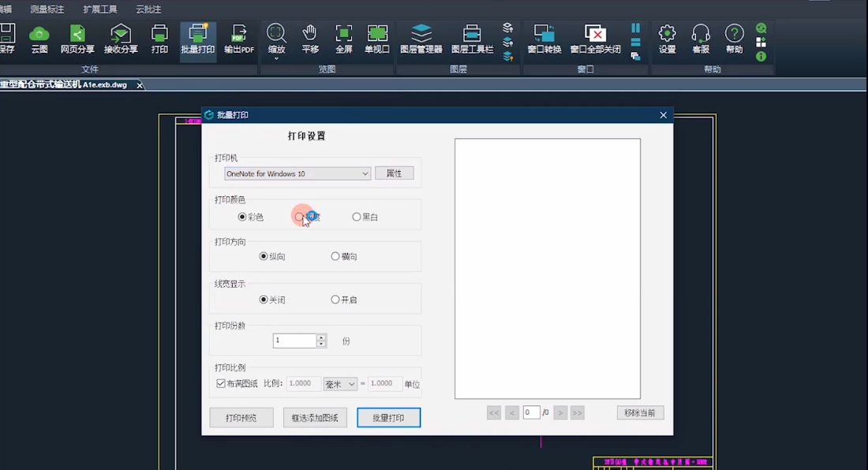Expand the 缩放 zoom dropdown arrow
This screenshot has width=868, height=470.
[276, 58]
